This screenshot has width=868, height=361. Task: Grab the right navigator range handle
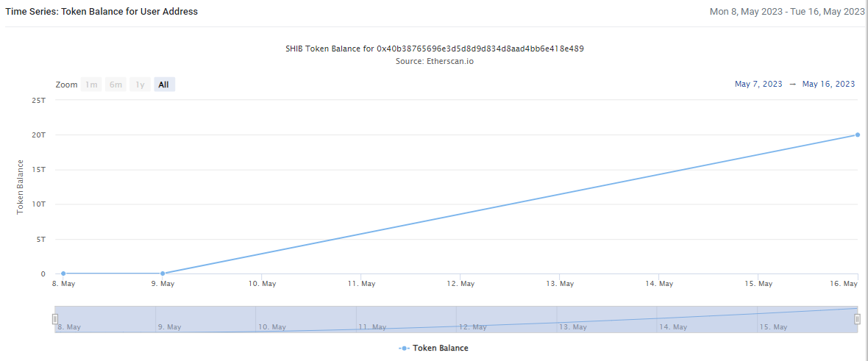pos(857,319)
